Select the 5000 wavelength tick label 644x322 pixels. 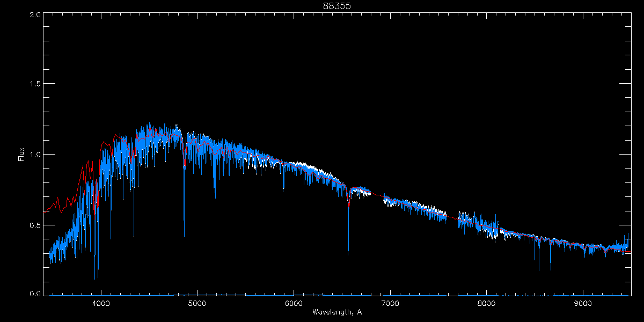(197, 303)
